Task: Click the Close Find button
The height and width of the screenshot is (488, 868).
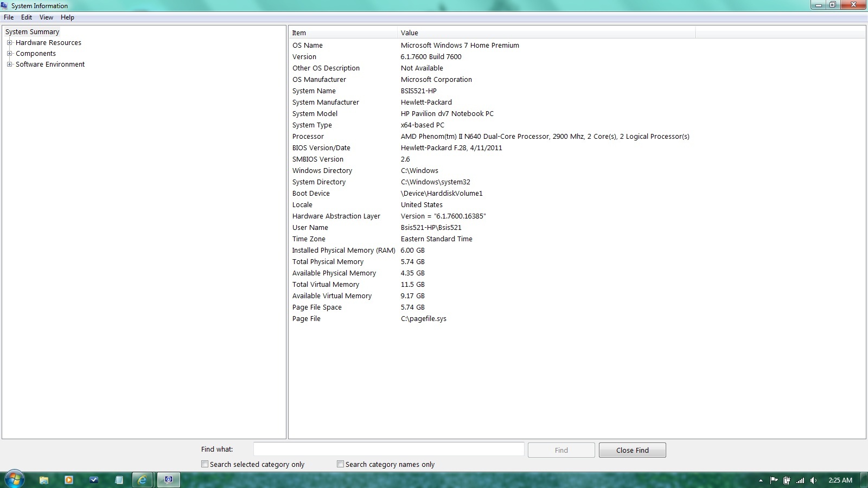Action: (x=632, y=450)
